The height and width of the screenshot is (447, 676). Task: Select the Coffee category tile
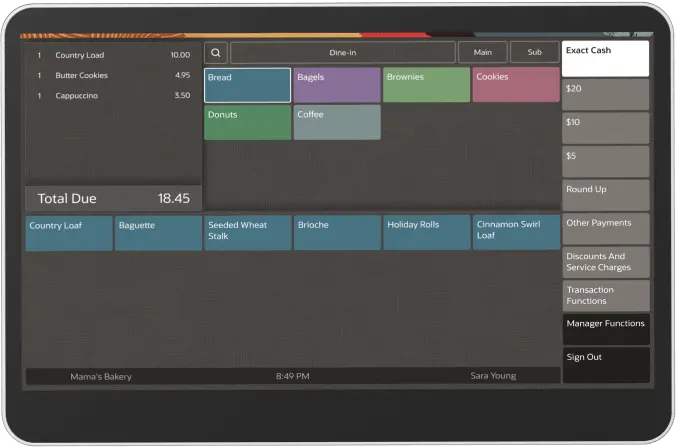point(337,122)
